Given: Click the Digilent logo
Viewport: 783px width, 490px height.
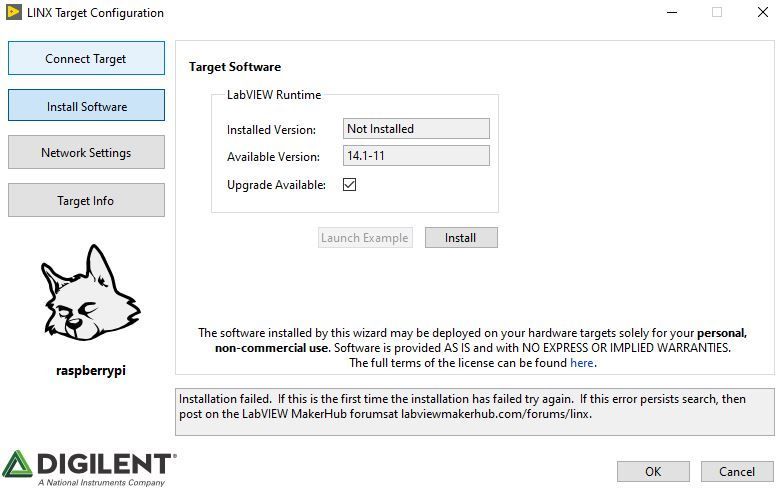Looking at the screenshot, I should point(89,468).
